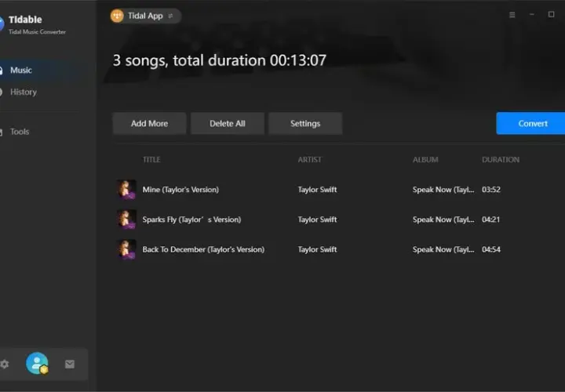This screenshot has height=392, width=565.
Task: Click the Settings button above song list
Action: point(305,123)
